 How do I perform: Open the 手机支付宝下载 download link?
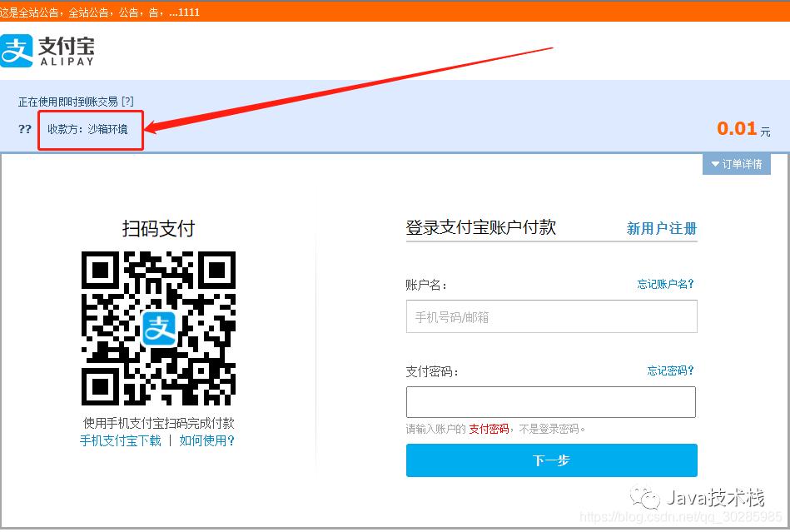(x=119, y=440)
